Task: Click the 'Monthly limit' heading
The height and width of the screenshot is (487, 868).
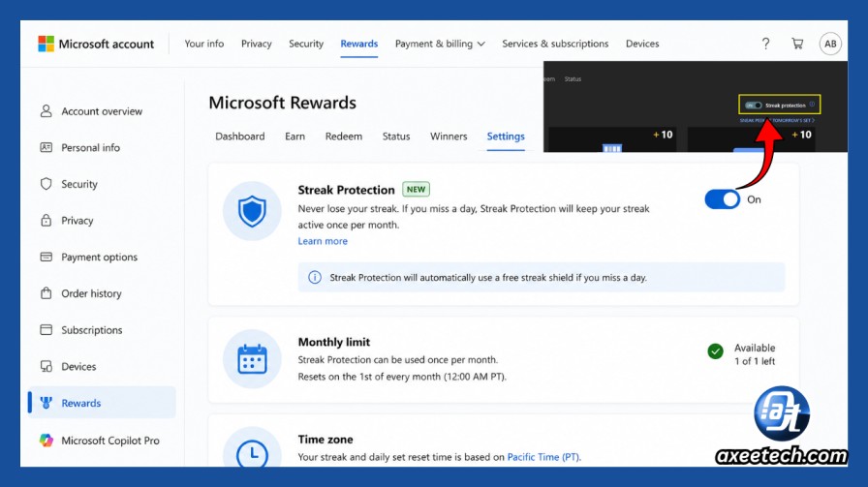Action: point(334,342)
